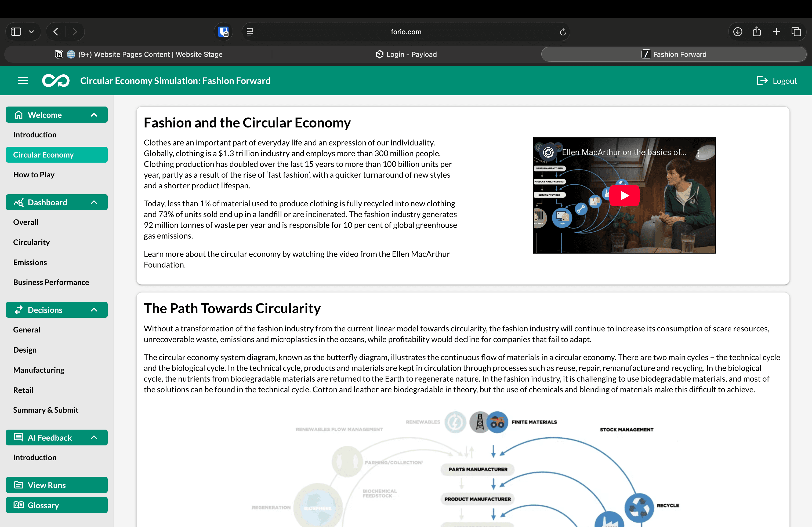Collapse the Welcome section chevron
This screenshot has height=527, width=812.
point(94,115)
